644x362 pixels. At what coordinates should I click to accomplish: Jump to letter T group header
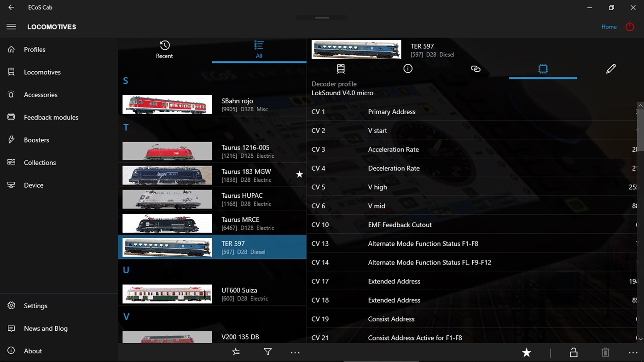tap(126, 127)
